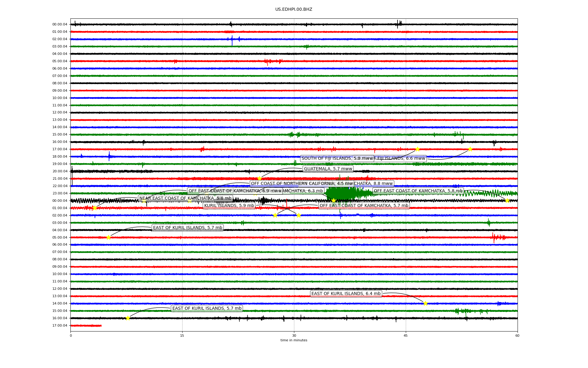Select the OFF EAST COAST OF KAMCHATKA, 5.7 mb label

coord(364,206)
